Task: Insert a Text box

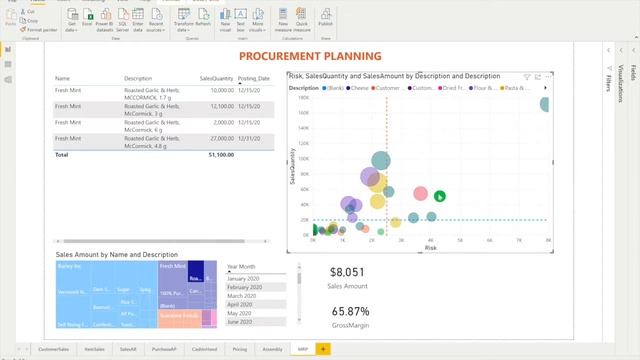Action: pos(240,20)
